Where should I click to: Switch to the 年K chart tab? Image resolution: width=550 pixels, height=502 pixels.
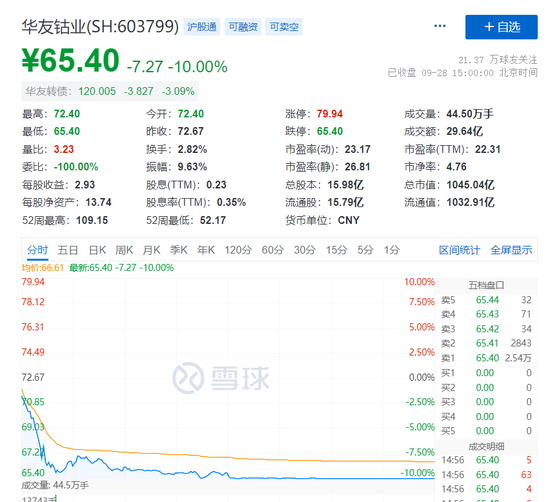pos(206,250)
